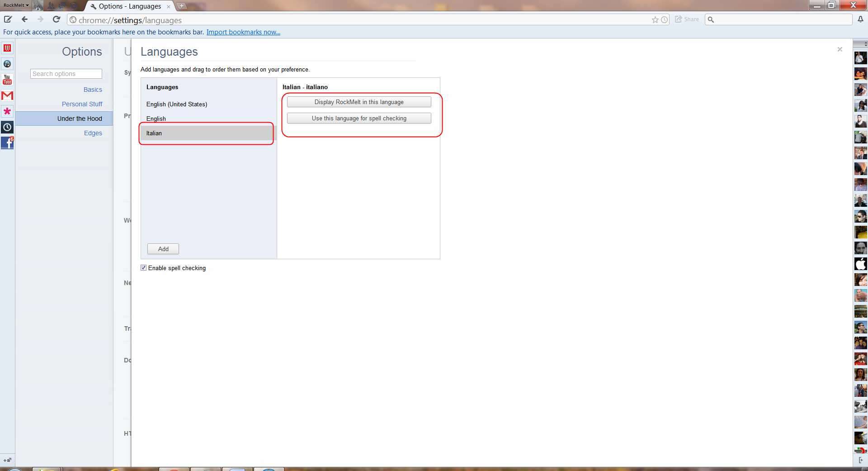Open the Personal Stuff options section

coord(82,104)
